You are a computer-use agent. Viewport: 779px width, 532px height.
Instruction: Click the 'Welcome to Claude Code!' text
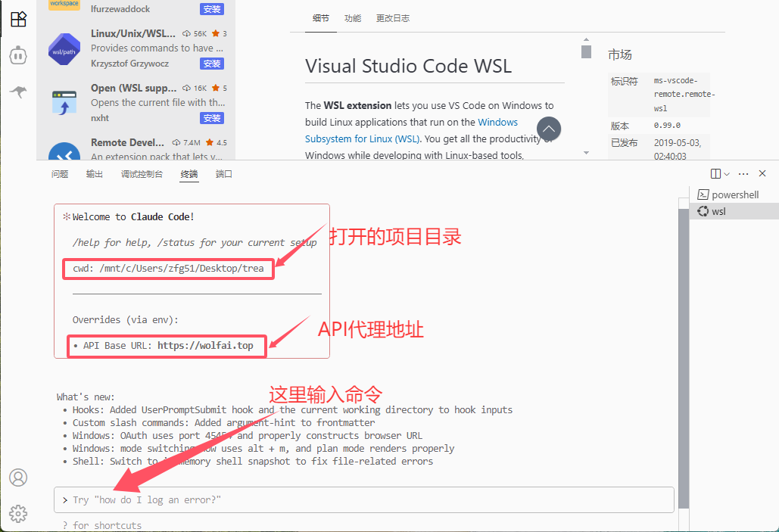pyautogui.click(x=133, y=217)
